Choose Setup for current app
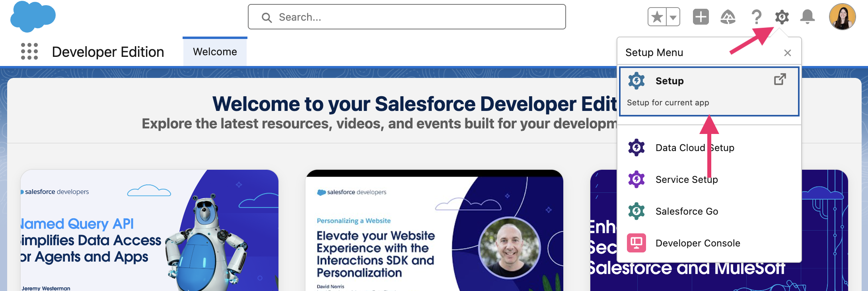 [x=709, y=92]
